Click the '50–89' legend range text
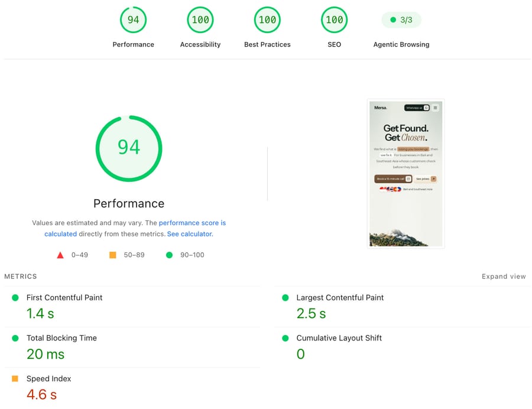The height and width of the screenshot is (409, 532). [134, 255]
